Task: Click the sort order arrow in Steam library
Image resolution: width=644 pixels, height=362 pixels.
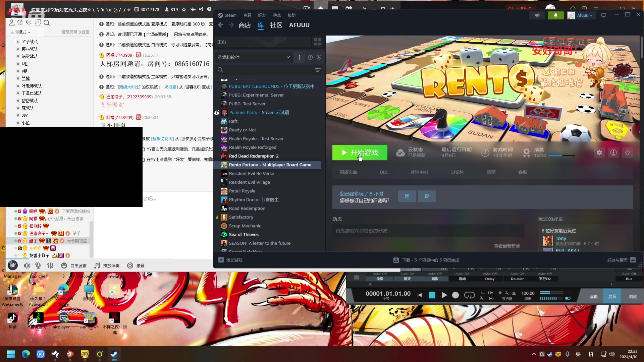Action: pyautogui.click(x=300, y=57)
